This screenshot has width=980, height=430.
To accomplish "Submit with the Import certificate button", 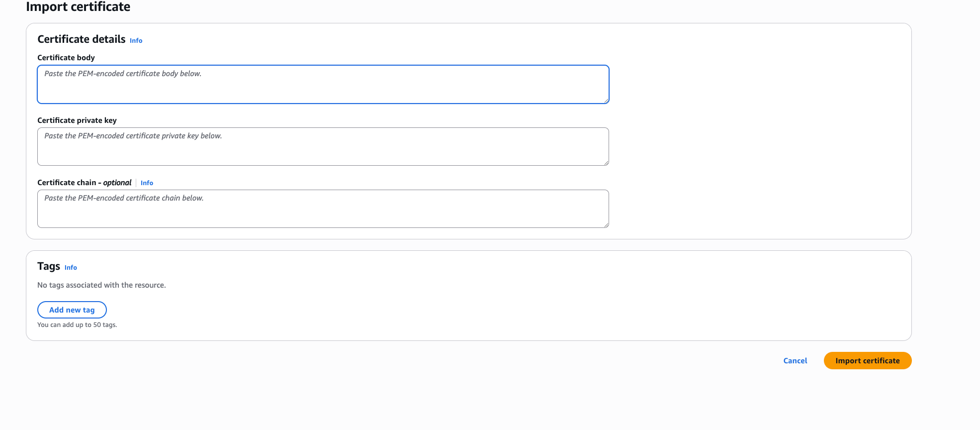I will tap(867, 361).
